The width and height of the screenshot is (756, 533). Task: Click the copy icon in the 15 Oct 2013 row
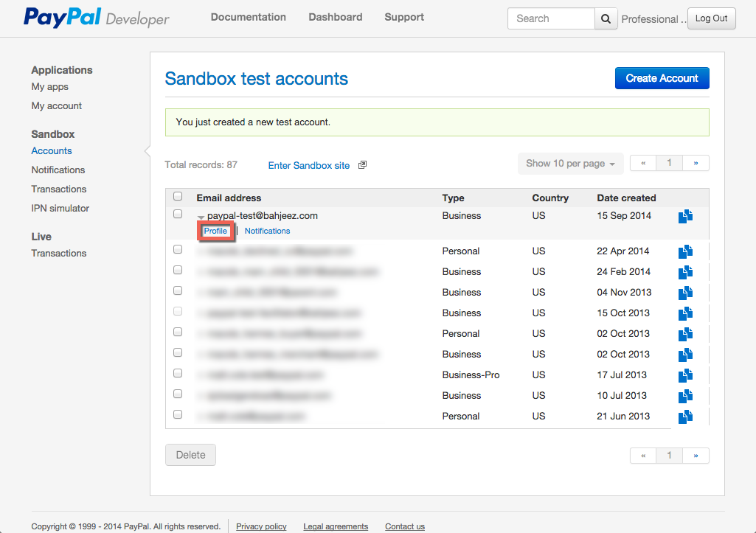tap(685, 314)
